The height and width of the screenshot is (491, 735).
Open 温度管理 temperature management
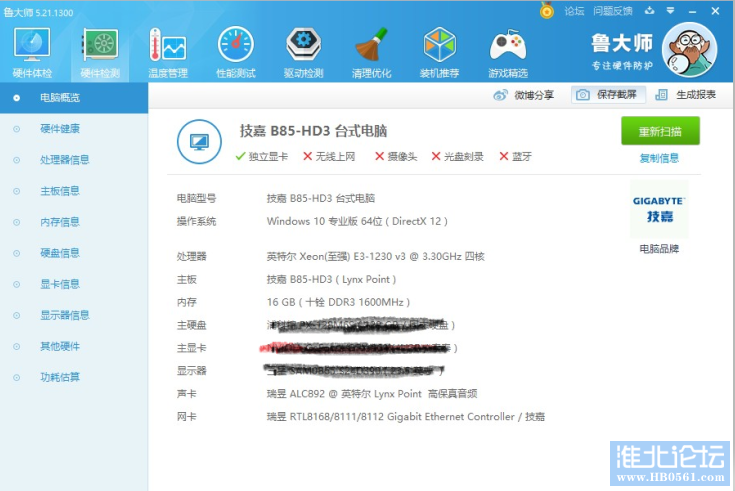(x=168, y=53)
